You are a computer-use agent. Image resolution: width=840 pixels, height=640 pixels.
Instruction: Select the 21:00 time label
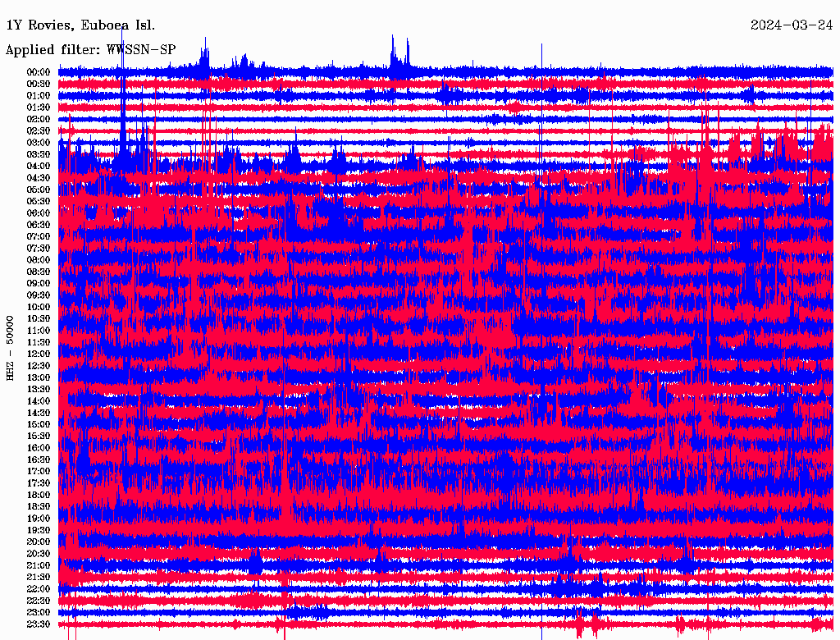[39, 566]
